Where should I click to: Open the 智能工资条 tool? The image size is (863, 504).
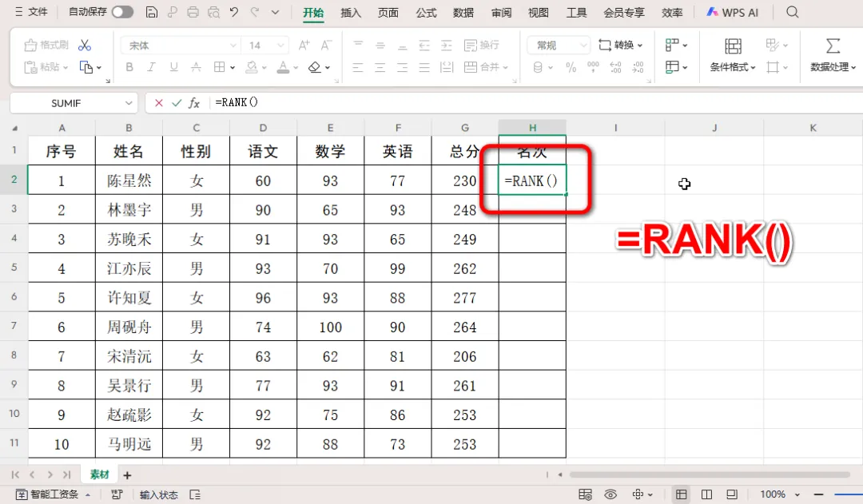click(x=53, y=494)
